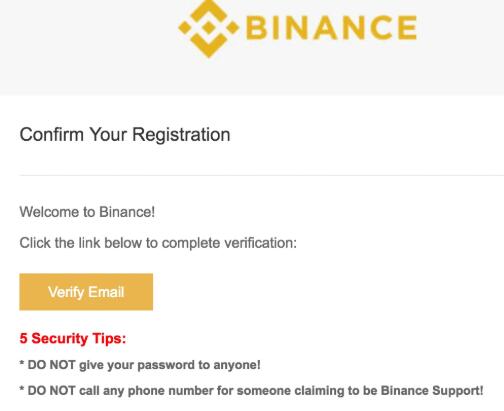This screenshot has width=504, height=411.
Task: Click the bottom chevron of Binance logo
Action: click(x=209, y=45)
